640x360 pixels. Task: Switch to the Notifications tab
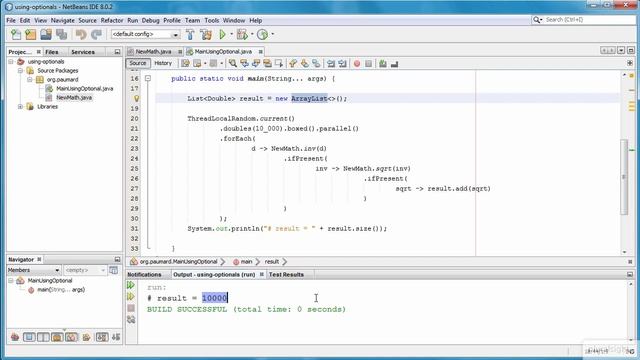click(144, 275)
